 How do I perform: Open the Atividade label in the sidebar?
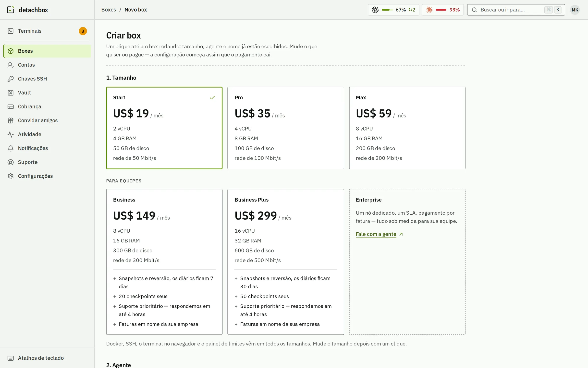point(30,134)
